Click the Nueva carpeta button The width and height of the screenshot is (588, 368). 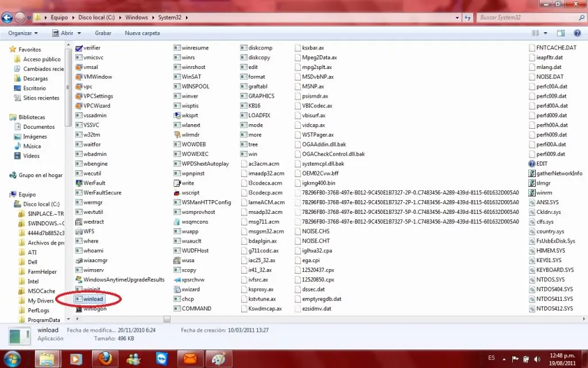point(142,33)
